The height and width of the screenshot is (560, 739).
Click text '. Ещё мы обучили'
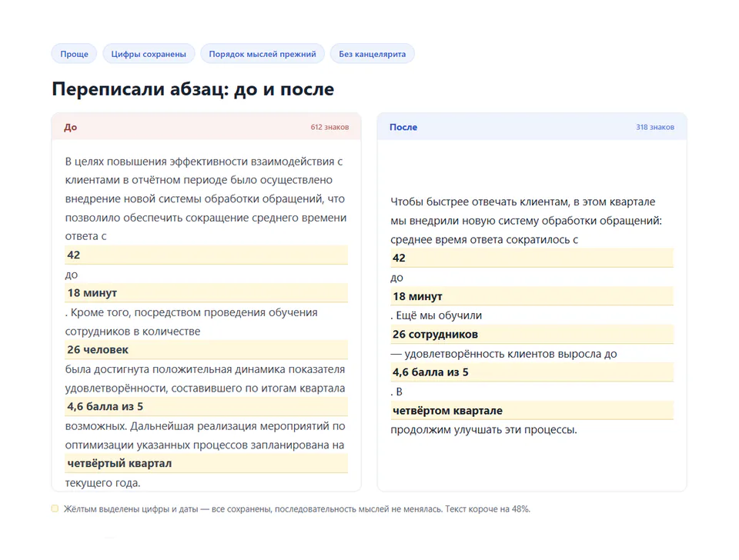(x=436, y=315)
